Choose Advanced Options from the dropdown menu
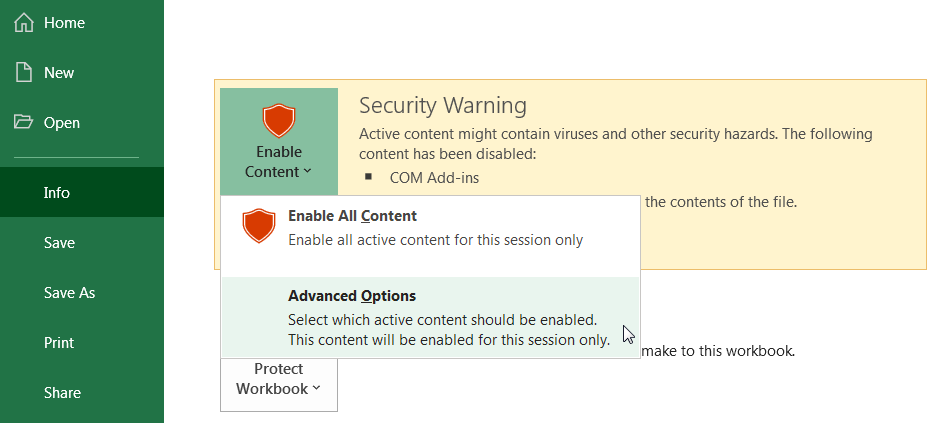This screenshot has height=423, width=938. tap(352, 296)
